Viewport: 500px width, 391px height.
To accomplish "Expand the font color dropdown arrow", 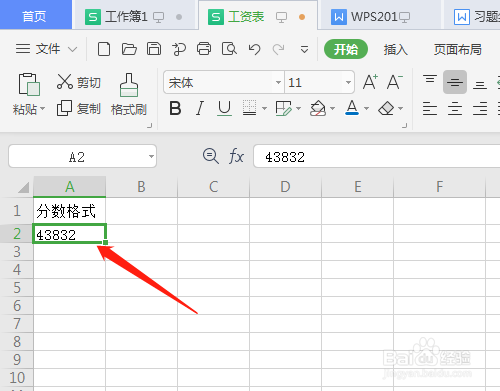I will point(367,108).
